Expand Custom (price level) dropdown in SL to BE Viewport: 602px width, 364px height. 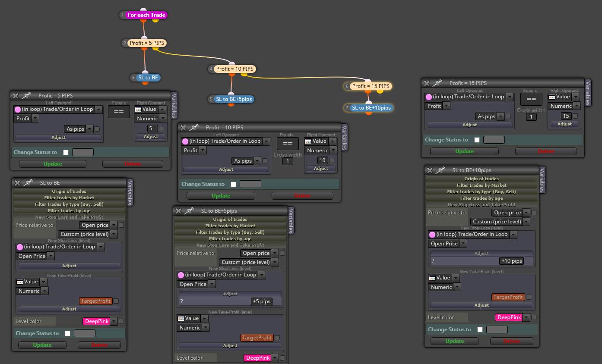pos(114,234)
